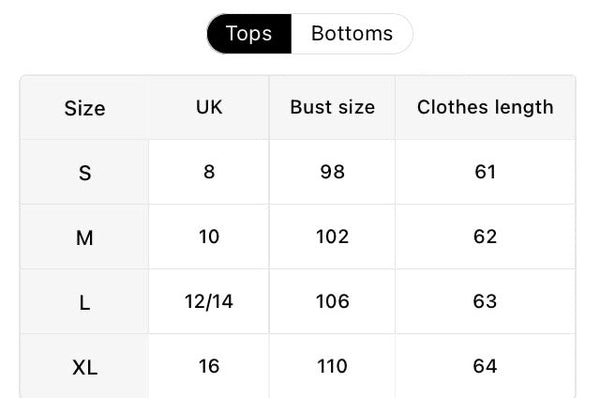
Task: Select the M size row label
Action: coord(85,238)
